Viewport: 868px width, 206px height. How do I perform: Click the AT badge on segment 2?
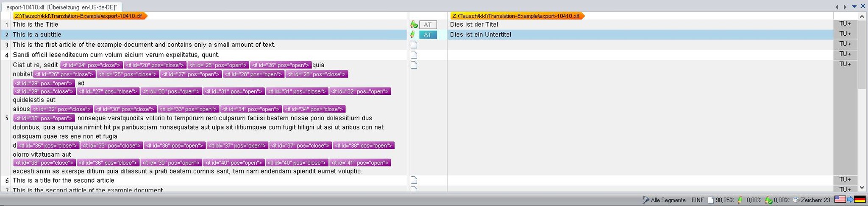428,35
